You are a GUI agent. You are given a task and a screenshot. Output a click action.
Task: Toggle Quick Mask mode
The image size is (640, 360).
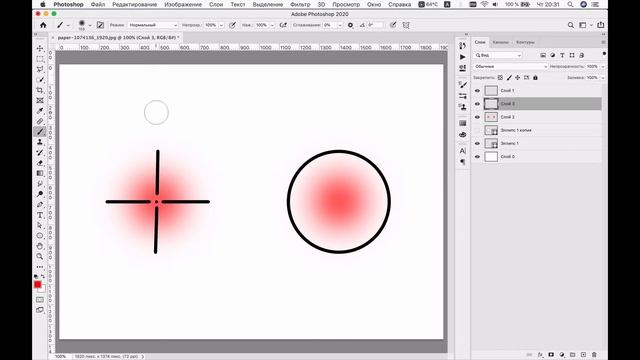40,300
